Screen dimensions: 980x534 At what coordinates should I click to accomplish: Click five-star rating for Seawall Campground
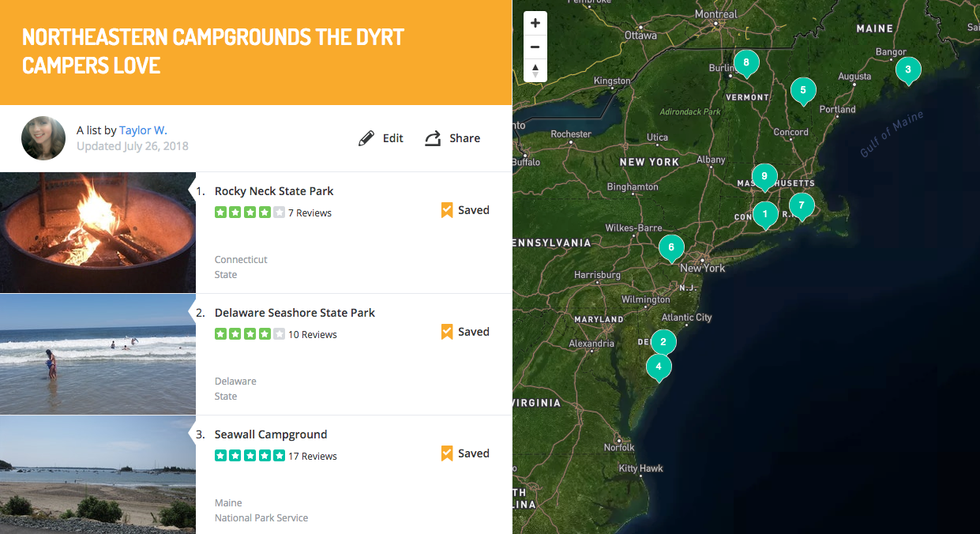(x=250, y=456)
